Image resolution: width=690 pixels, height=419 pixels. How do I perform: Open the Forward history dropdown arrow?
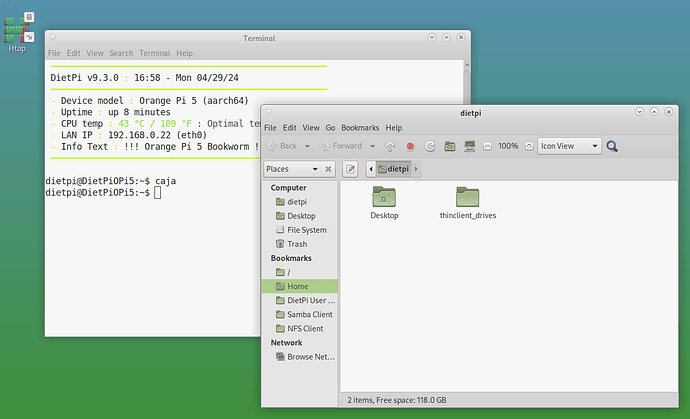tap(372, 146)
